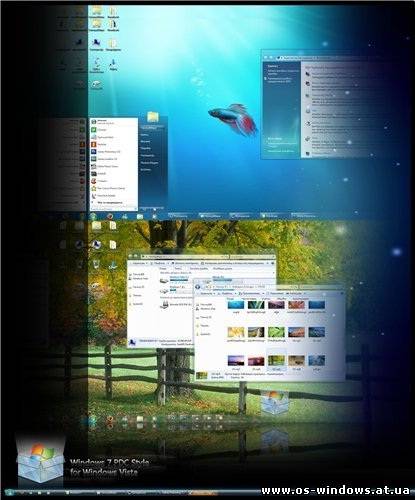The height and width of the screenshot is (500, 415).
Task: Open the hard drive icon in Computer window
Action: click(x=164, y=280)
